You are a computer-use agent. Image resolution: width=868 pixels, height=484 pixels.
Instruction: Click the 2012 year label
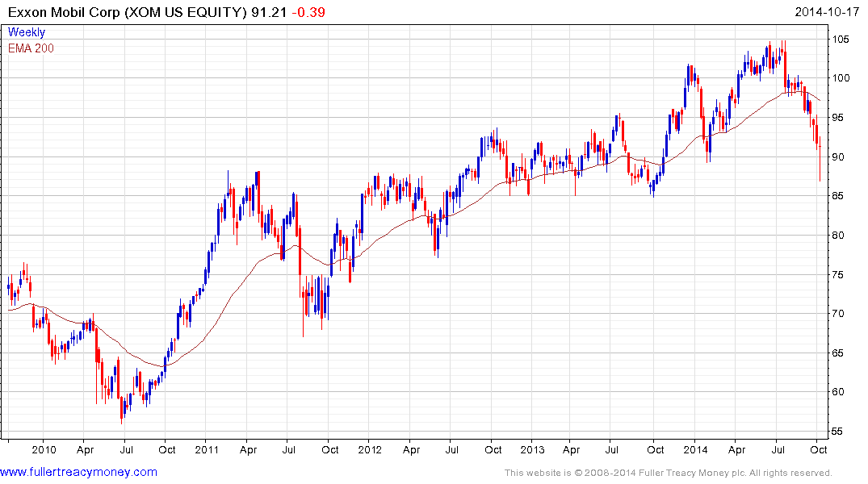pos(369,449)
